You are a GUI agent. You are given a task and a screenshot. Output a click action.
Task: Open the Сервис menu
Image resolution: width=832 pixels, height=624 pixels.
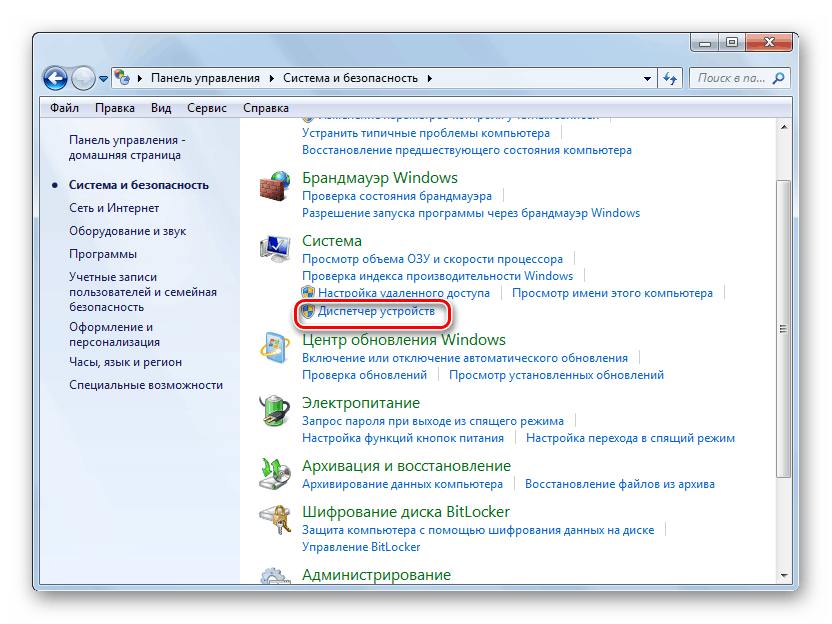point(207,108)
